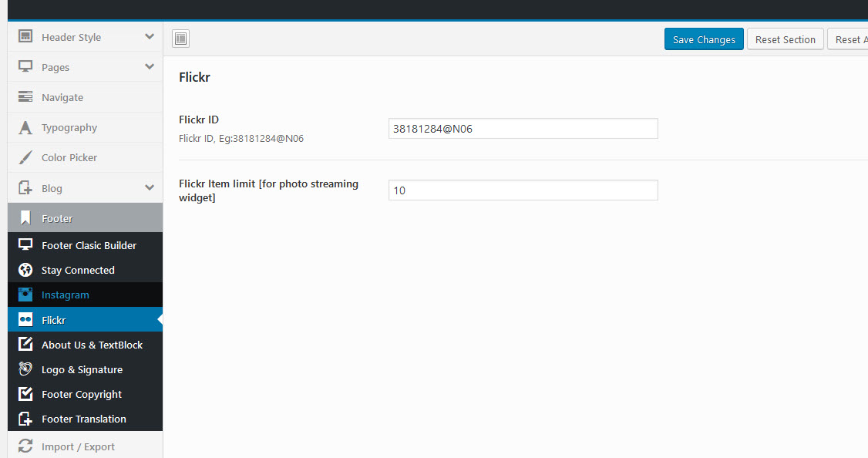Select the Footer Copyright menu item
This screenshot has width=868, height=458.
click(x=86, y=394)
